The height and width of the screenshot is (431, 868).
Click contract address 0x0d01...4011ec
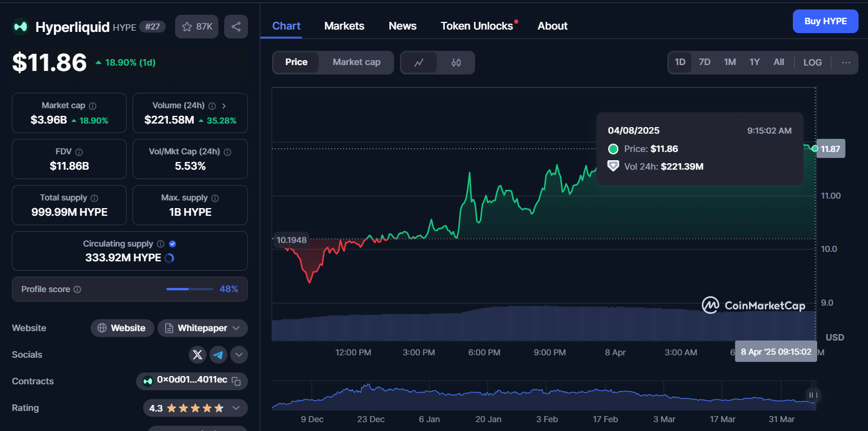192,380
